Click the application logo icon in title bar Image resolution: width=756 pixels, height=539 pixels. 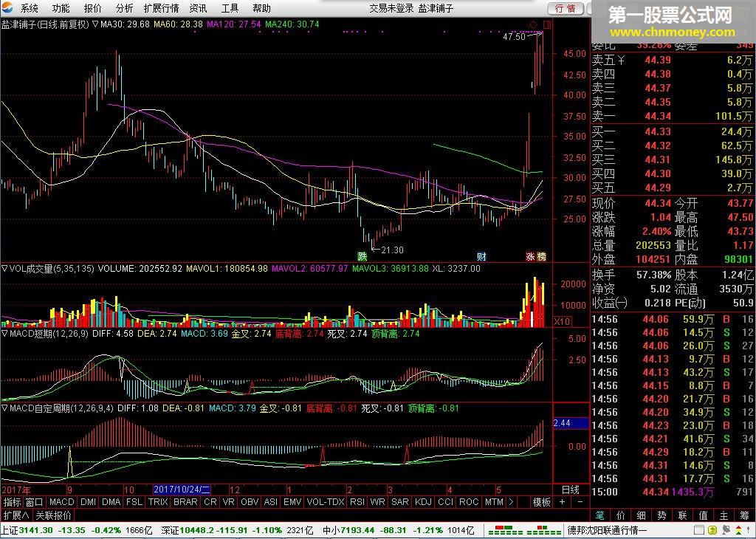click(7, 7)
